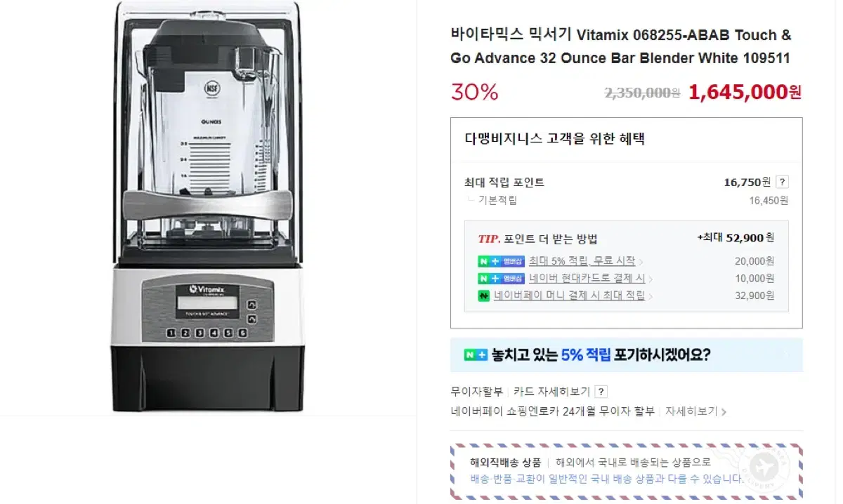Viewport: 843px width, 504px height.
Task: Click the 카드 자세히보기 link
Action: (551, 392)
